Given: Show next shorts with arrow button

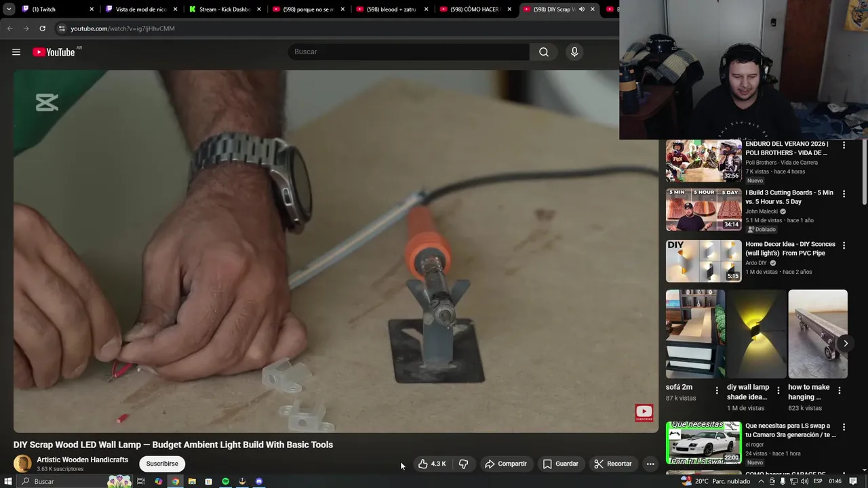Looking at the screenshot, I should [846, 344].
